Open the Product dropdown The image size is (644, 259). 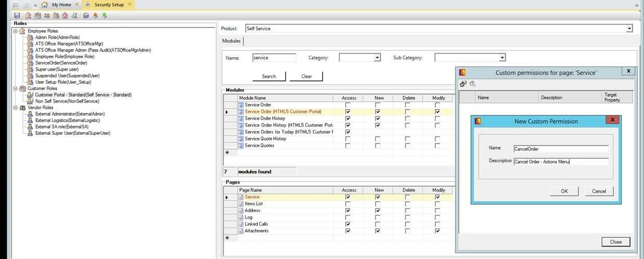(629, 29)
